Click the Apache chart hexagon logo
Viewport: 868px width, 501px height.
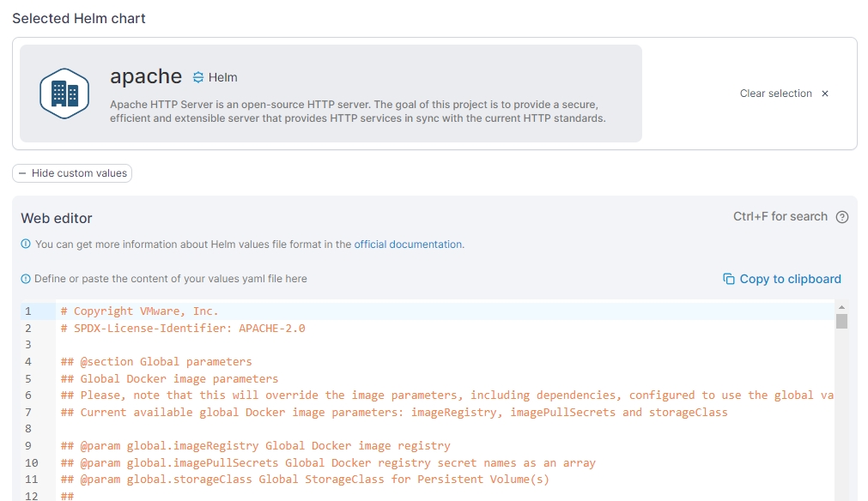64,94
